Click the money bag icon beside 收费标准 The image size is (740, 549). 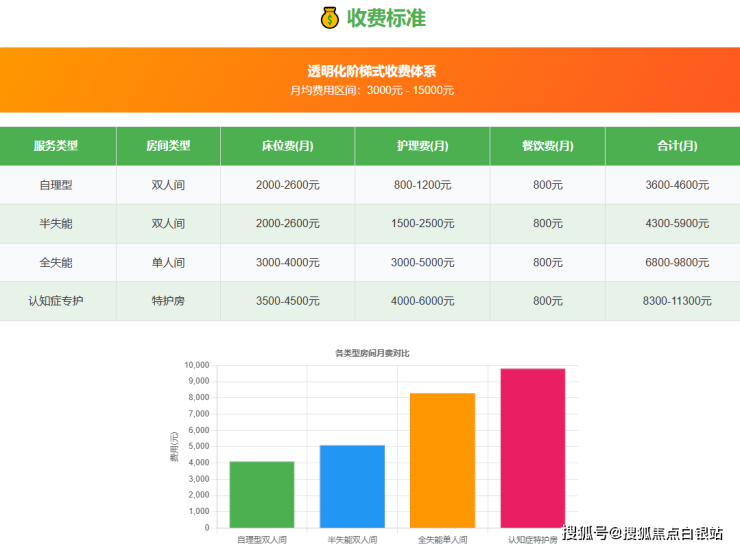tap(329, 18)
